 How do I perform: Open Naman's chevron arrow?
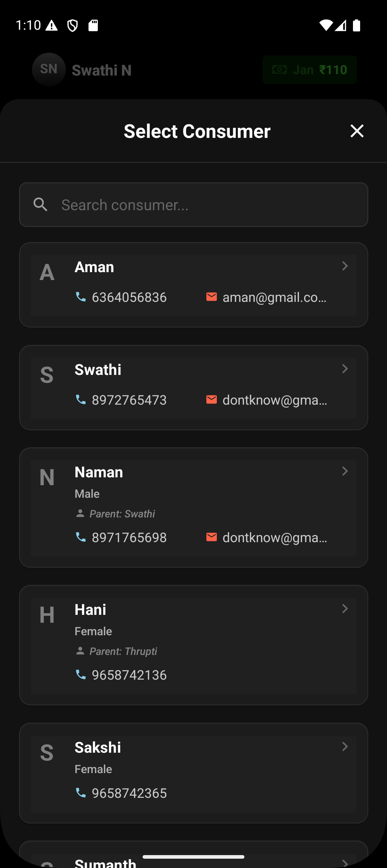pos(345,471)
